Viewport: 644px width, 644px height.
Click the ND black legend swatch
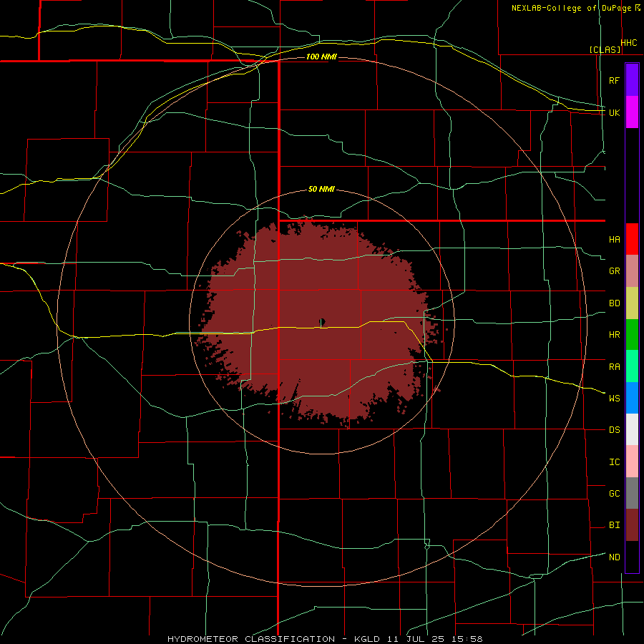click(x=632, y=557)
